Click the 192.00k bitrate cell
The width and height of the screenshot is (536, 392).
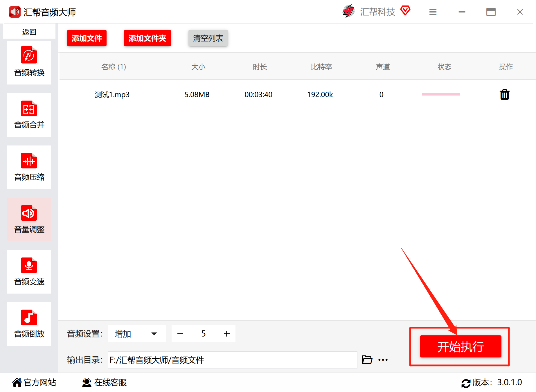(320, 95)
